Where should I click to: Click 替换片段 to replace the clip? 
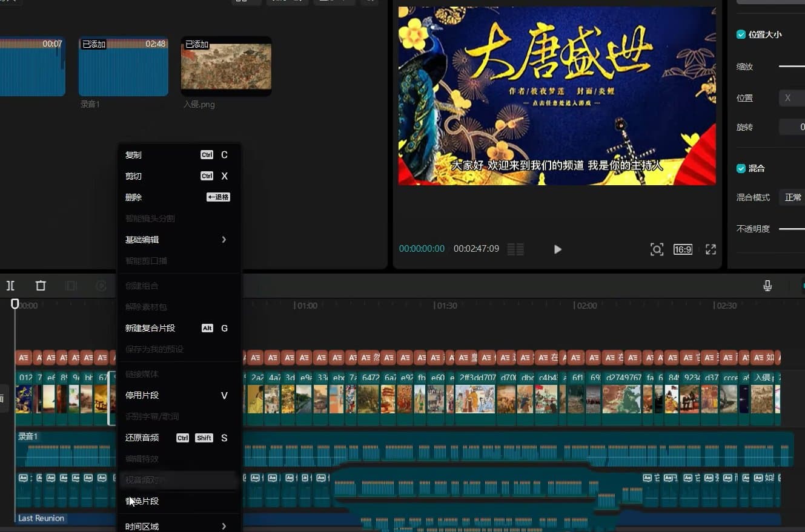pyautogui.click(x=142, y=501)
